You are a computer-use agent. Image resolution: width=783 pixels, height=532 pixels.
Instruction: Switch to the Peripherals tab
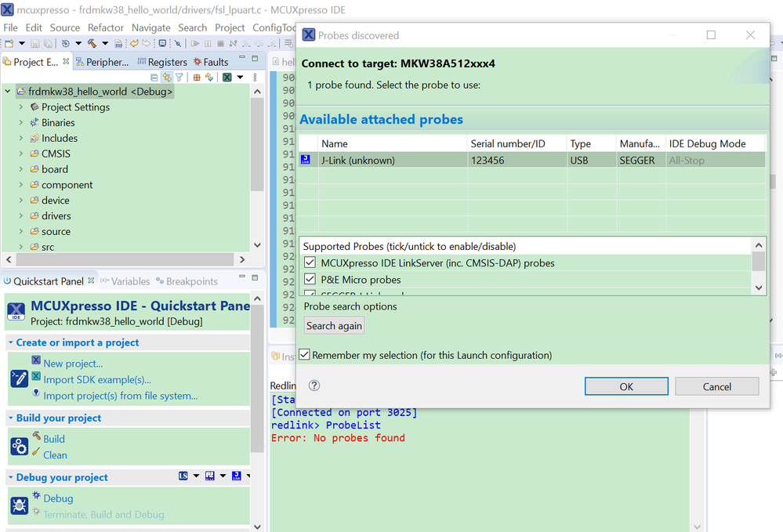tap(102, 62)
